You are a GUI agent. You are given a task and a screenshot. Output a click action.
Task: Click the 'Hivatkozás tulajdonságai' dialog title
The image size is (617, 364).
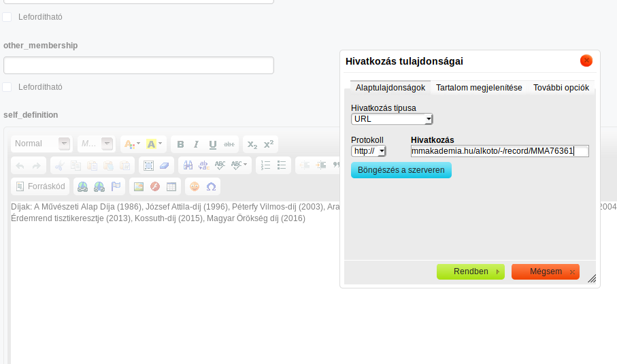[x=404, y=61]
